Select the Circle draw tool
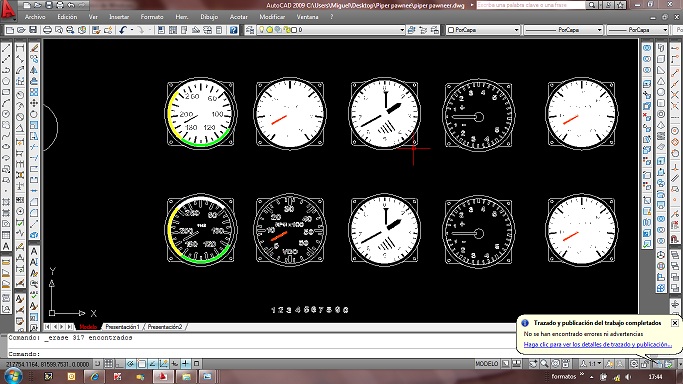The image size is (683, 384). click(x=6, y=114)
